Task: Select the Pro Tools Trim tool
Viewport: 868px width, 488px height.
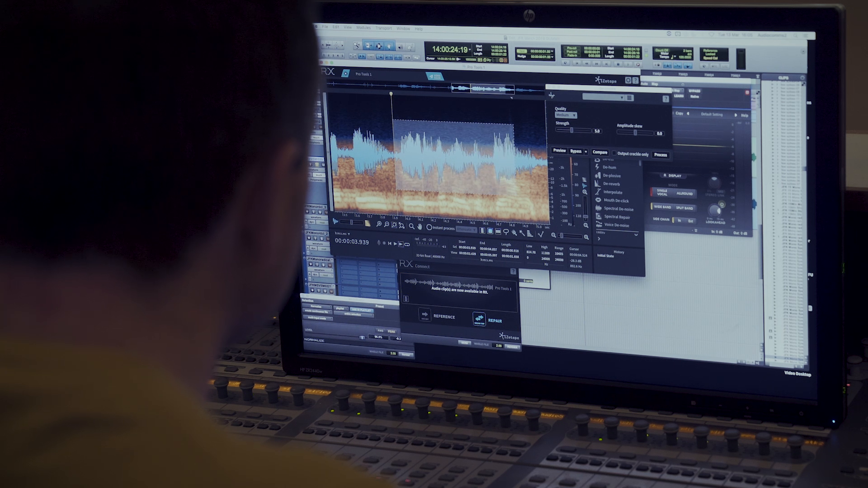Action: (x=369, y=46)
